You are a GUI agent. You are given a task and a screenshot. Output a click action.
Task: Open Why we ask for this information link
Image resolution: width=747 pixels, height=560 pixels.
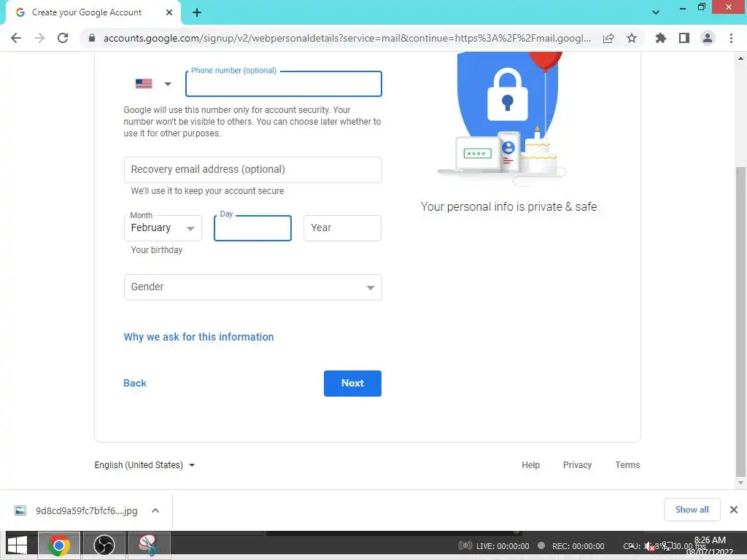[198, 337]
